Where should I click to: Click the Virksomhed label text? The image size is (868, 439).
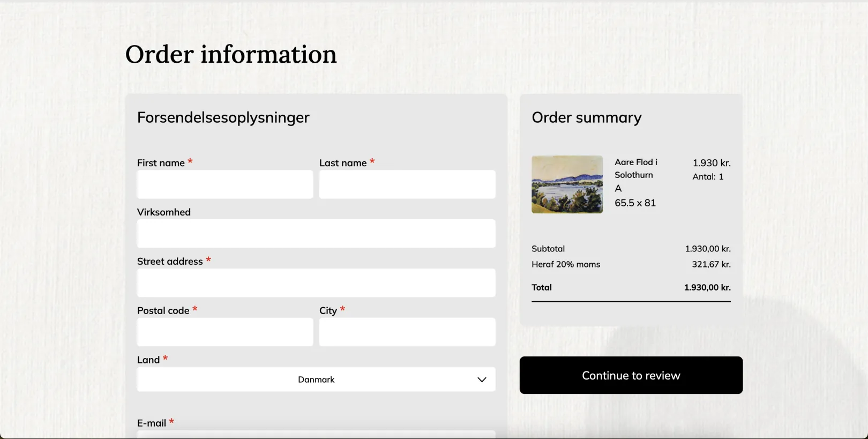[x=164, y=212]
